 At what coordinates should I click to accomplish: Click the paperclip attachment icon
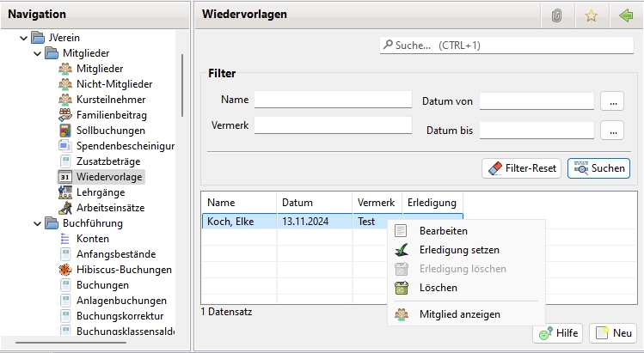(x=557, y=15)
